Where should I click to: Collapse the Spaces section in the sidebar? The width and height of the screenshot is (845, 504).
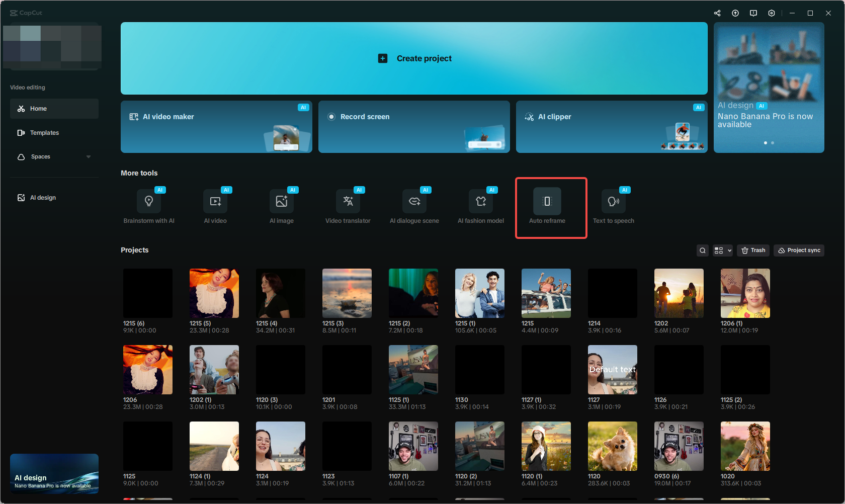coord(89,156)
